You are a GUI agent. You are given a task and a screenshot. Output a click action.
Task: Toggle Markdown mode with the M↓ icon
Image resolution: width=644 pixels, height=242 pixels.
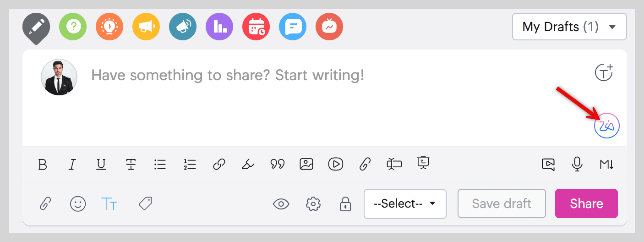point(606,164)
